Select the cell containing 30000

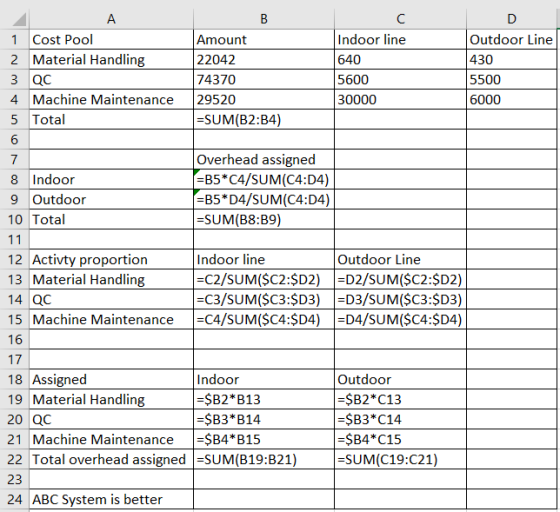point(400,99)
